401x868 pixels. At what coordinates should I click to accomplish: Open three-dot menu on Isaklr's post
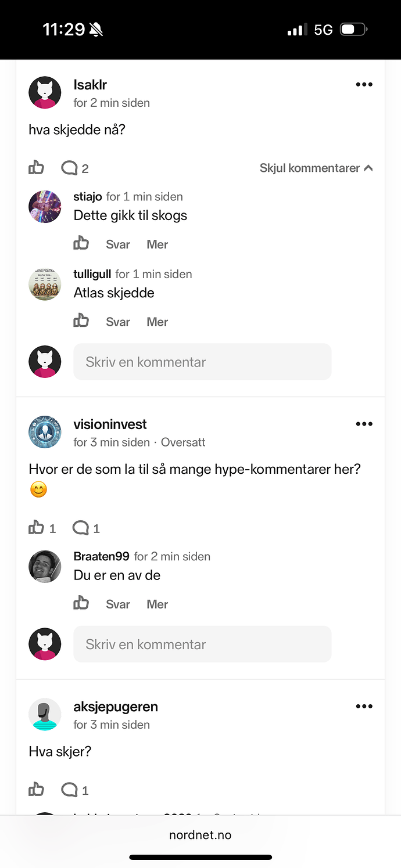coord(364,85)
